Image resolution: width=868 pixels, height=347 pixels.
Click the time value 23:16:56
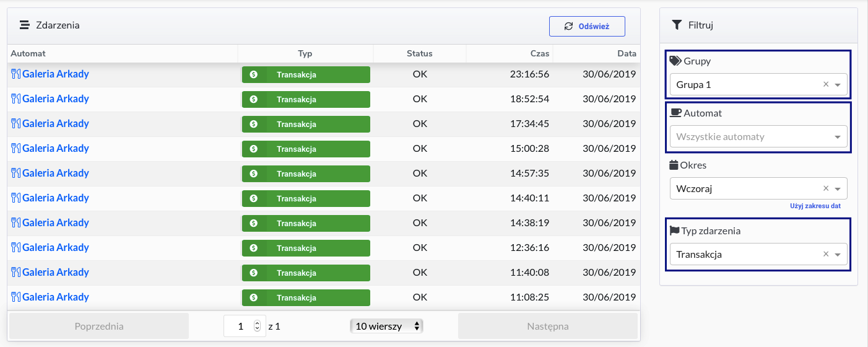[529, 74]
